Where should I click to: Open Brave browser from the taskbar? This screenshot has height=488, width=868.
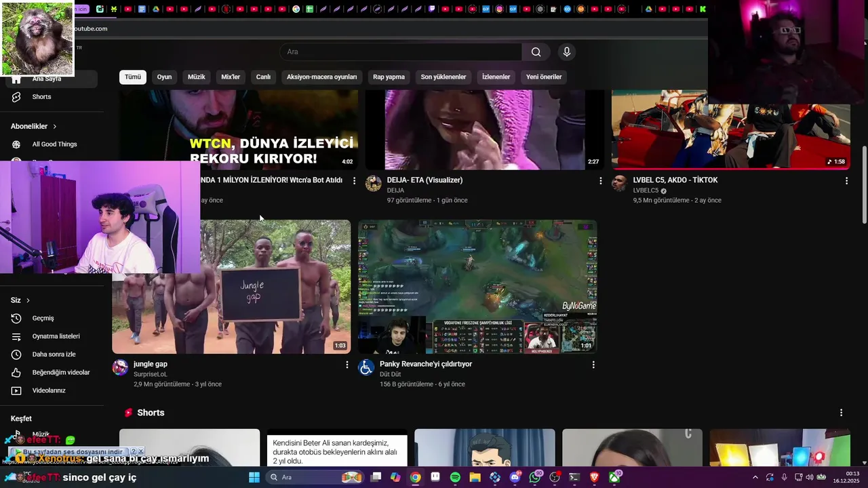595,477
